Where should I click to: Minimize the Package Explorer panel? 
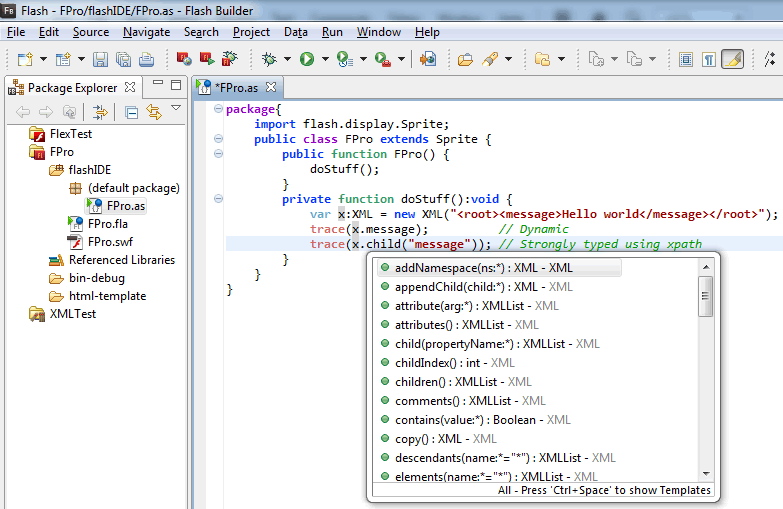point(158,83)
